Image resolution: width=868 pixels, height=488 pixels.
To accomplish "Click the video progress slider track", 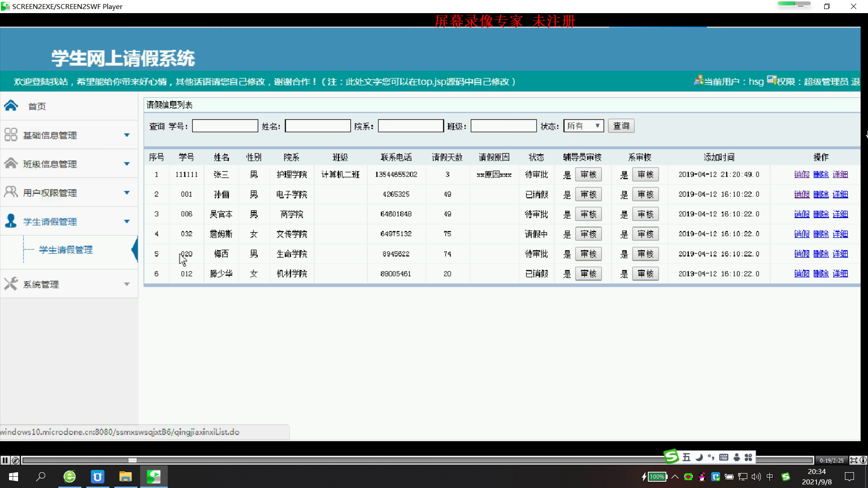I will pos(407,460).
